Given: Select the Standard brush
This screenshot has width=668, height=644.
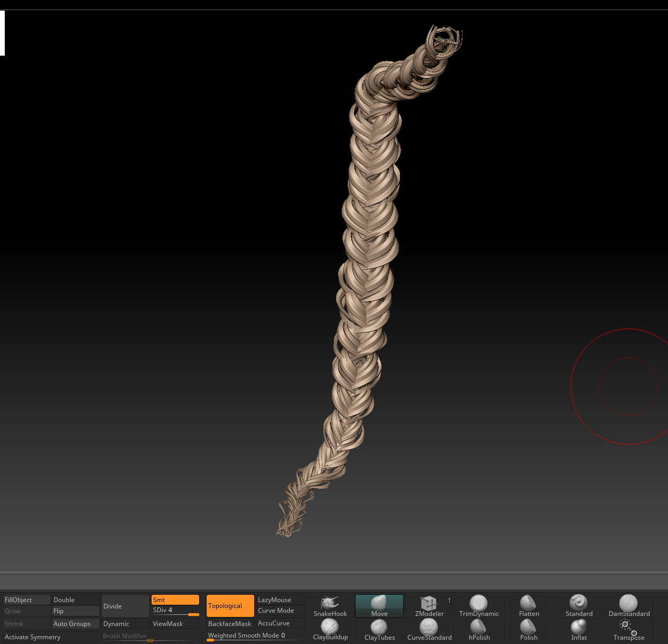Looking at the screenshot, I should click(578, 606).
